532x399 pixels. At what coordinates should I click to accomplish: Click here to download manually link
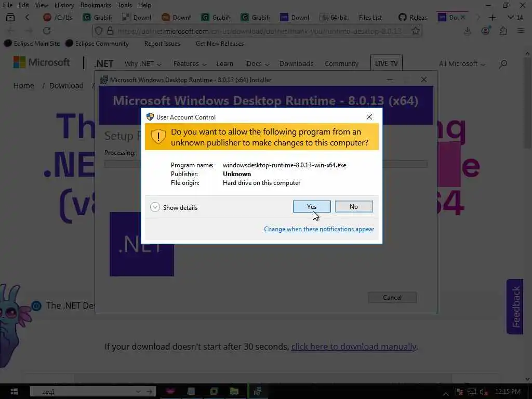tap(354, 347)
